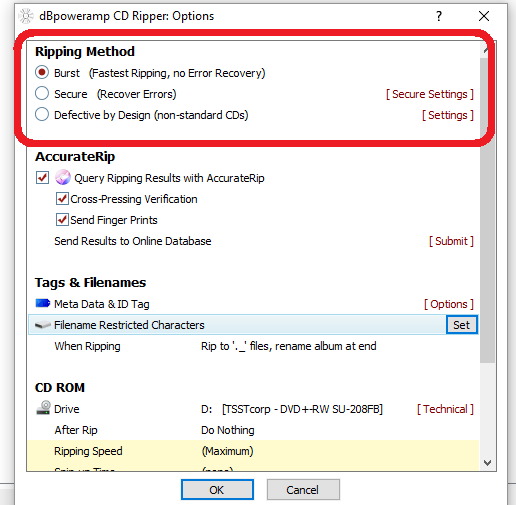
Task: Open Settings for Defective by Design
Action: click(x=448, y=115)
